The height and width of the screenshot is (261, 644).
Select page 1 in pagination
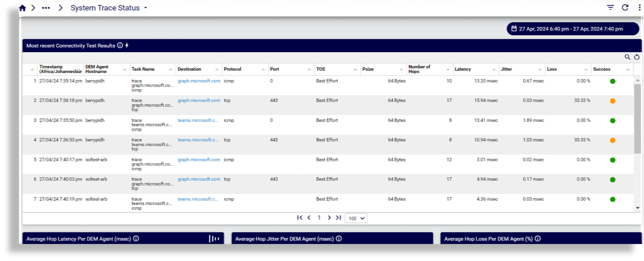(319, 218)
